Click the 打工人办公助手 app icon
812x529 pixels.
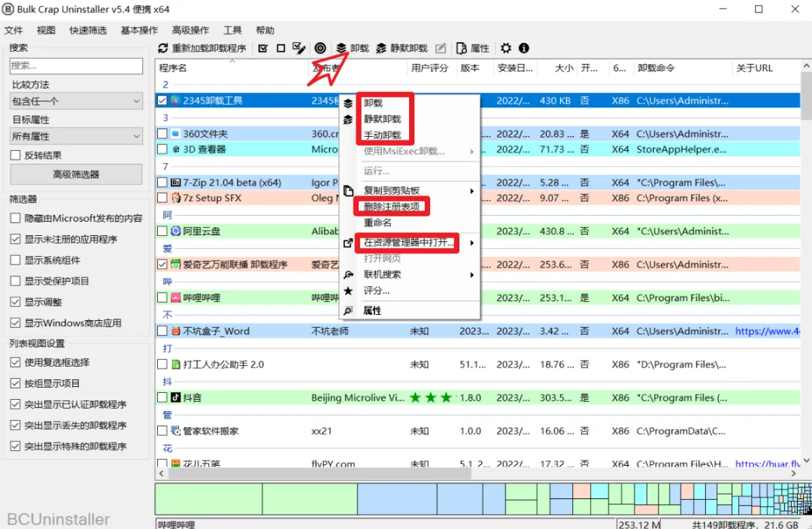176,364
